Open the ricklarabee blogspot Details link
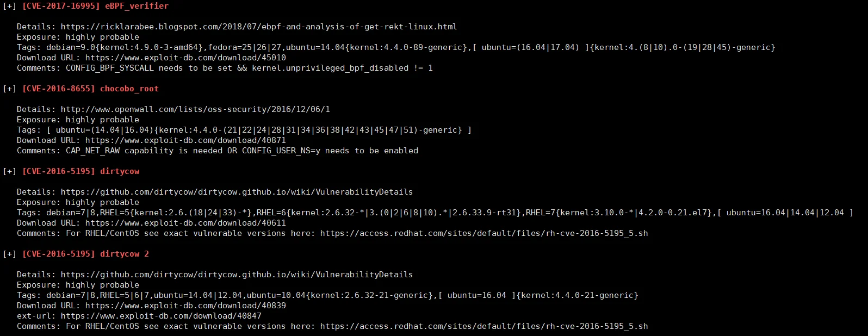 pos(258,27)
